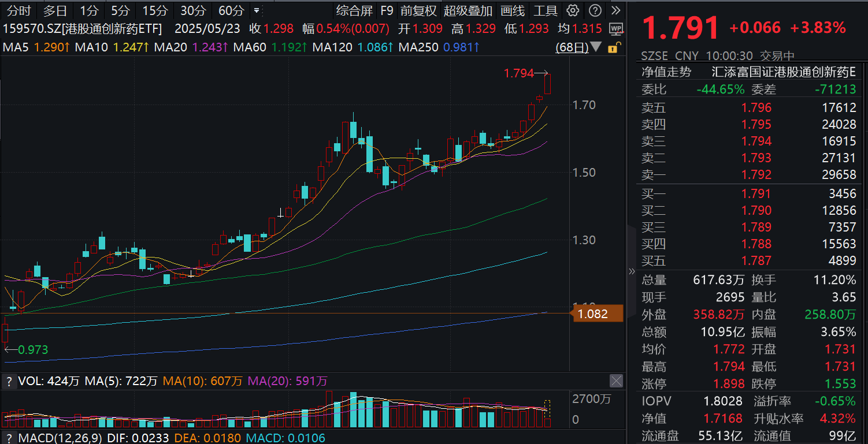
Task: Open the settings gear icon
Action: 572,10
